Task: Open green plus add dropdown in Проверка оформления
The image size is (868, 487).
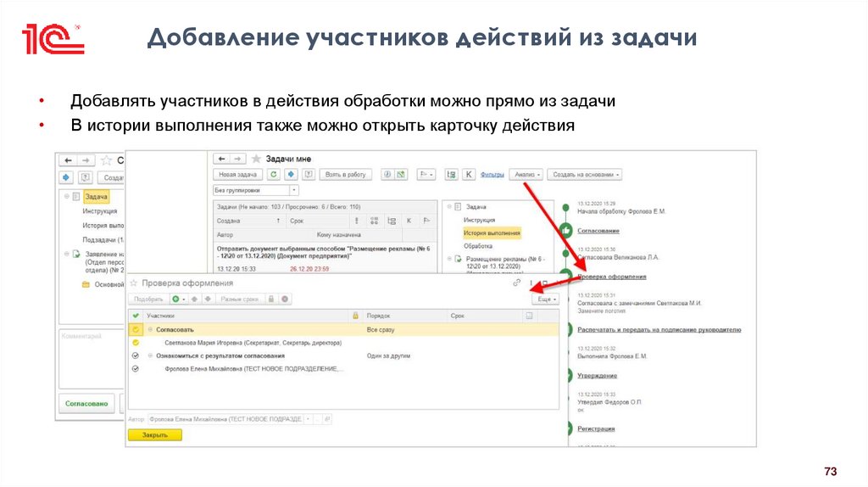Action: pos(178,299)
